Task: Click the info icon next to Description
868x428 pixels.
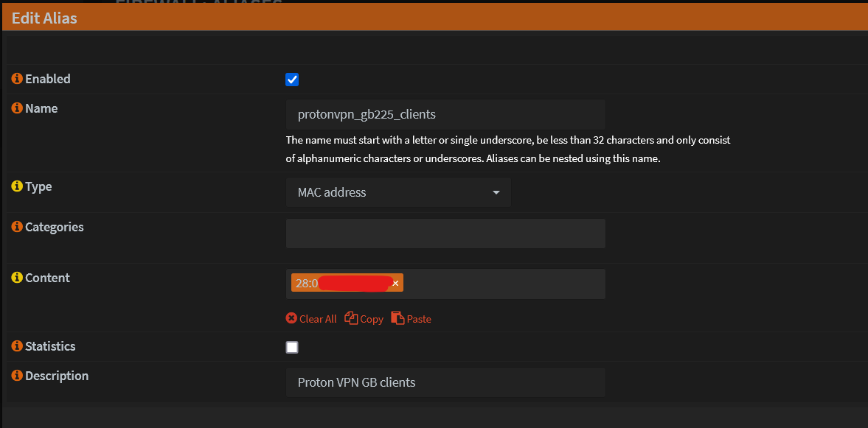Action: pos(17,376)
